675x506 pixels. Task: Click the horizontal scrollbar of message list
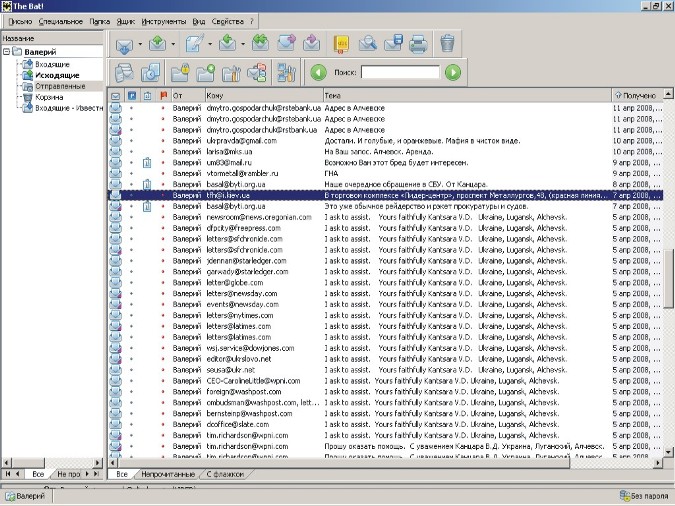pos(344,463)
